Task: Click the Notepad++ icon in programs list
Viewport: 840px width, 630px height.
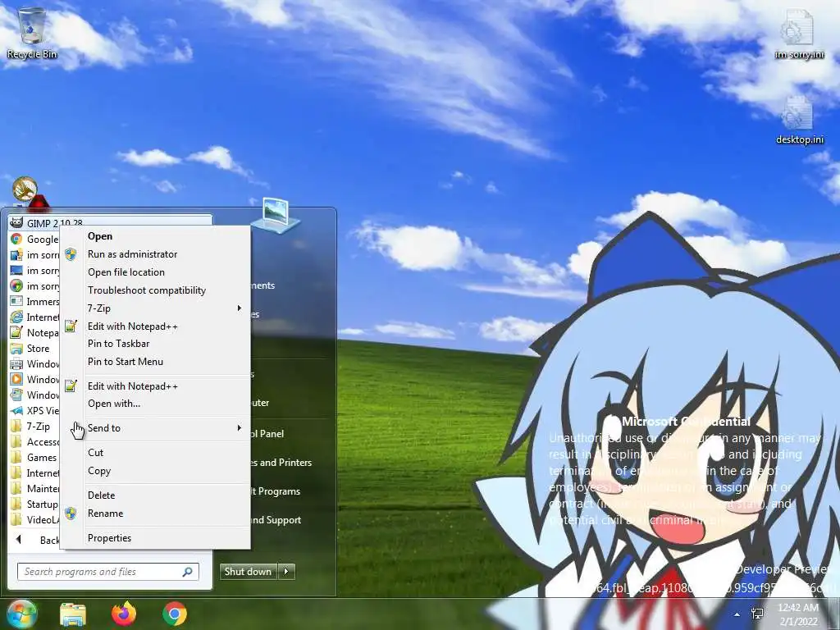Action: click(x=16, y=332)
